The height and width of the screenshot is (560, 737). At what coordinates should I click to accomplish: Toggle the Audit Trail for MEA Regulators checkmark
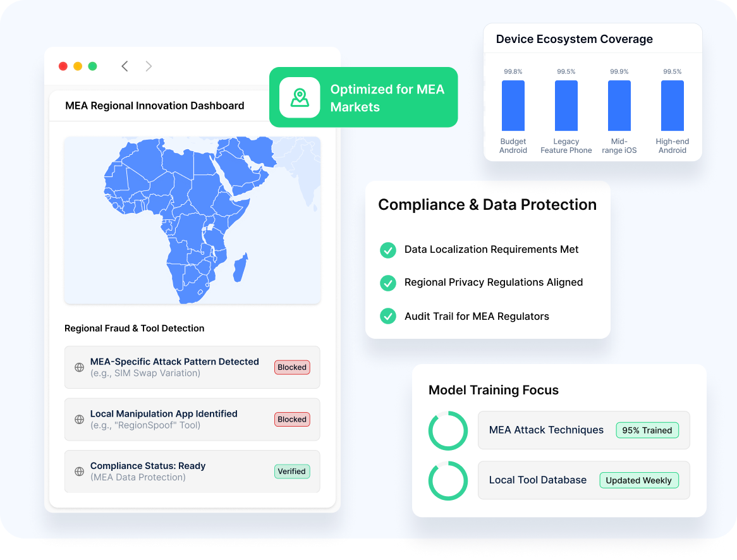[387, 316]
